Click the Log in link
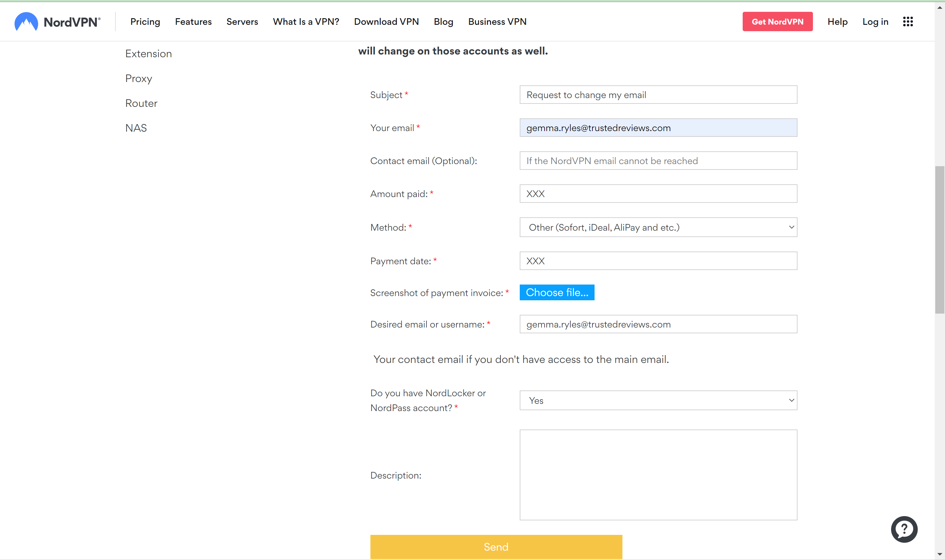945x560 pixels. 876,21
